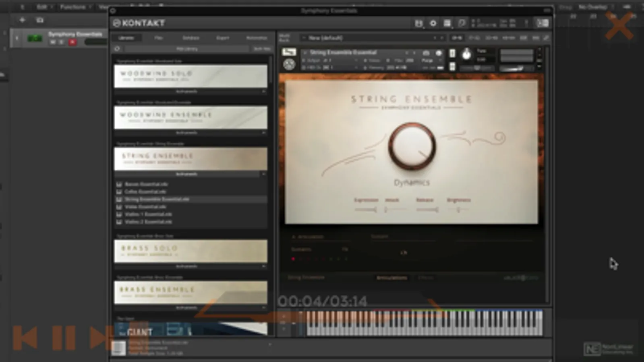This screenshot has height=362, width=644.
Task: Switch to the Expert tab
Action: coord(223,38)
